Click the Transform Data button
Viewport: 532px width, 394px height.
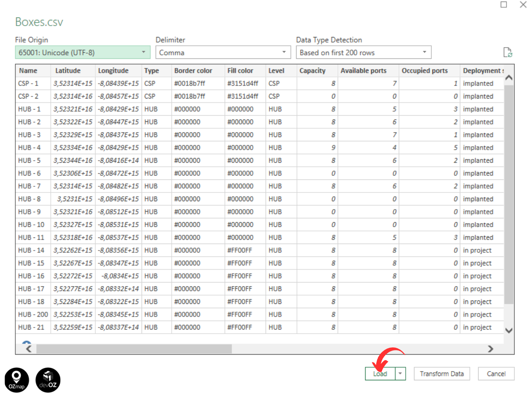coord(442,373)
